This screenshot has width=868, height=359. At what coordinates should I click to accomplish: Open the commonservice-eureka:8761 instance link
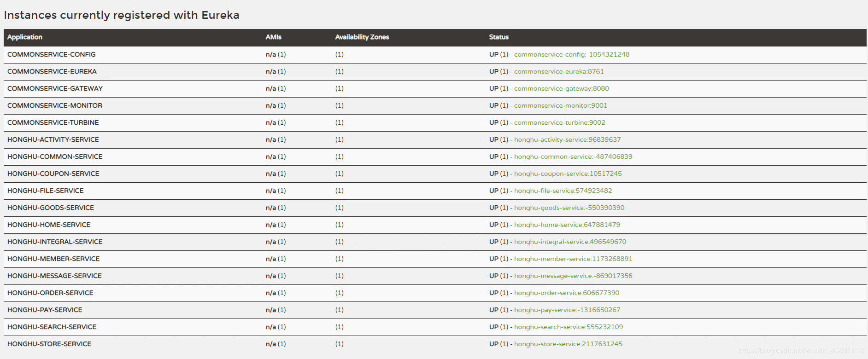[x=559, y=71]
